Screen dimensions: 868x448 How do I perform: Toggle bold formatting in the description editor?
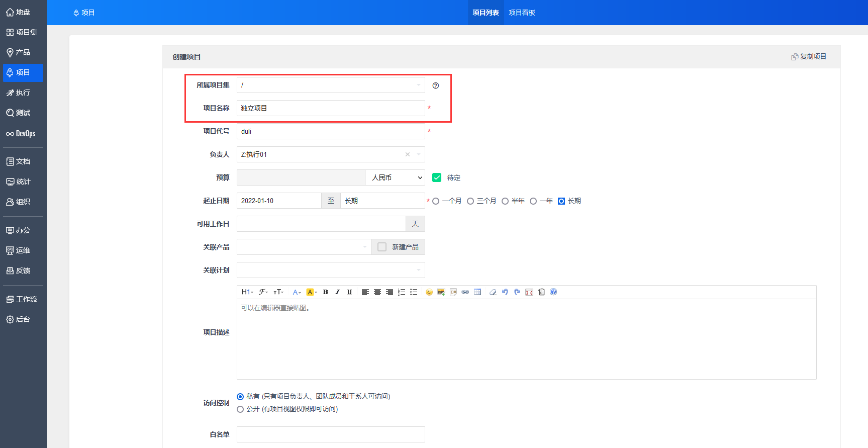pyautogui.click(x=325, y=292)
